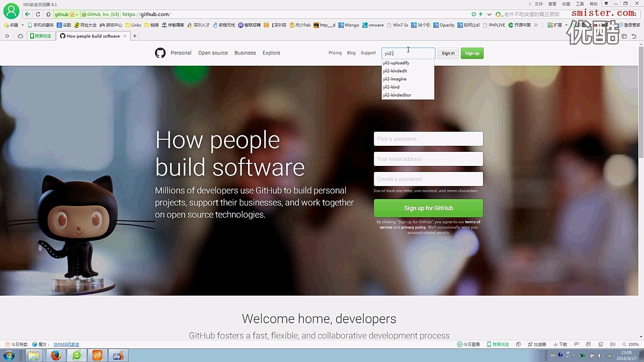Click the green Sign up for GitHub button
Image resolution: width=644 pixels, height=362 pixels.
pyautogui.click(x=428, y=208)
